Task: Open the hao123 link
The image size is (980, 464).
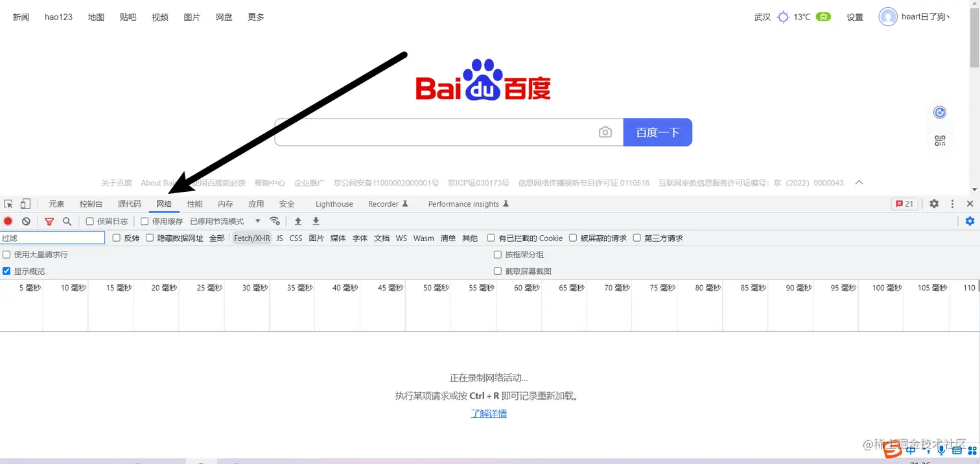Action: point(58,17)
